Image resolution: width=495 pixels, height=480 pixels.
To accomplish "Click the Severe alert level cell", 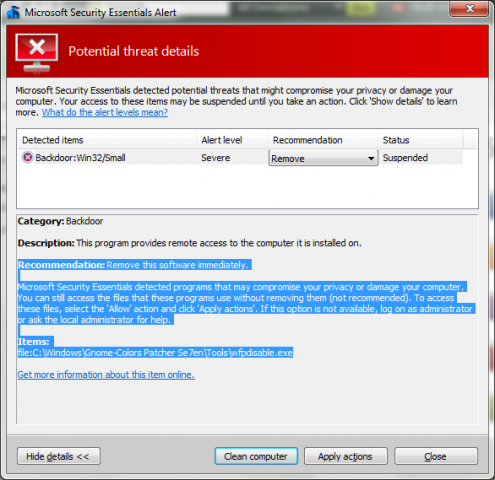I will (216, 158).
